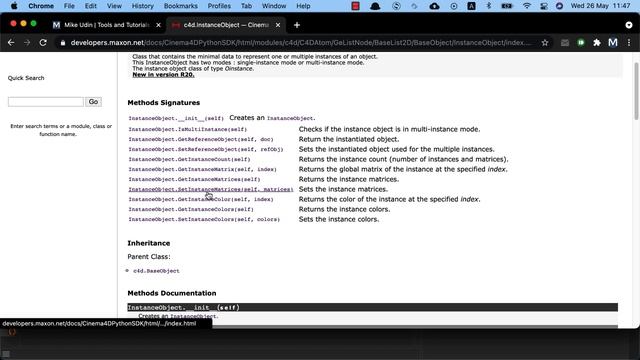Click the Inheritance heading
Image resolution: width=640 pixels, height=360 pixels.
click(x=149, y=243)
